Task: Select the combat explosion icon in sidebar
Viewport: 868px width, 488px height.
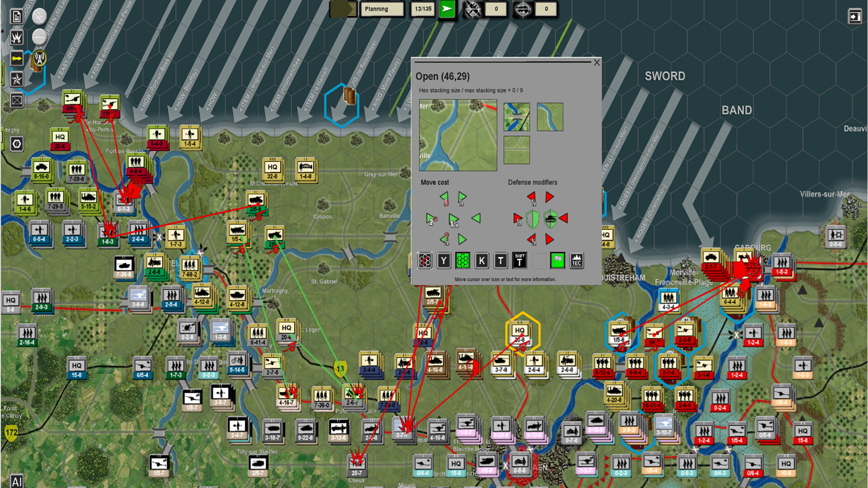Action: click(17, 38)
